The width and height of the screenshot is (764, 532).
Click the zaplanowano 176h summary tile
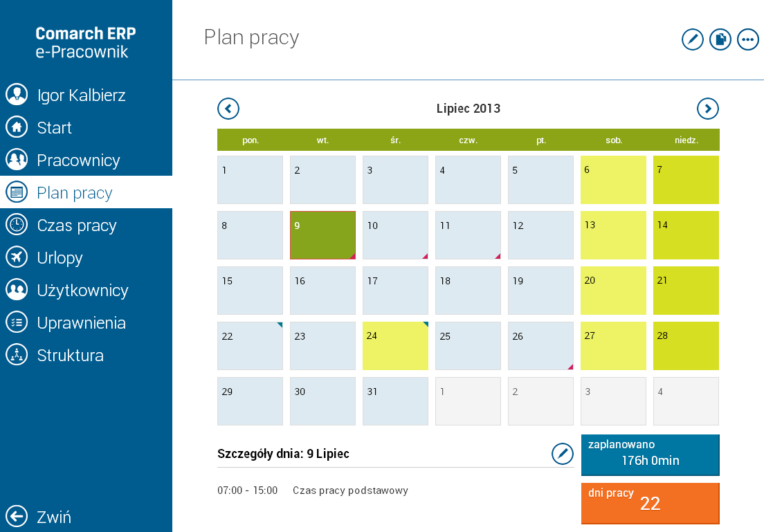(x=650, y=455)
